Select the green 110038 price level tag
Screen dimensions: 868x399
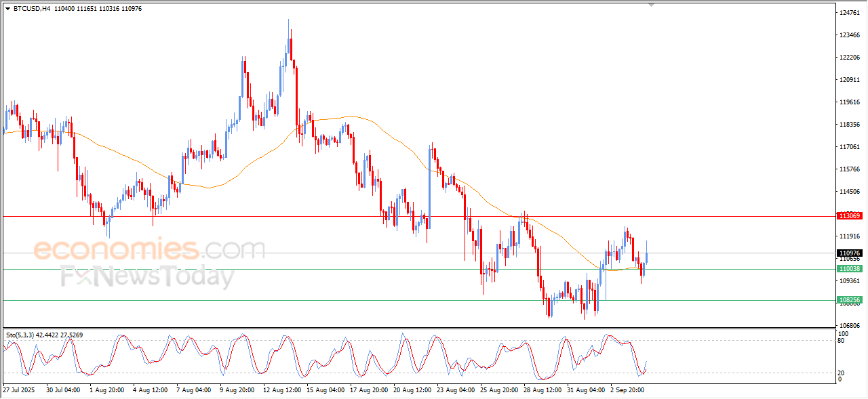coord(849,269)
